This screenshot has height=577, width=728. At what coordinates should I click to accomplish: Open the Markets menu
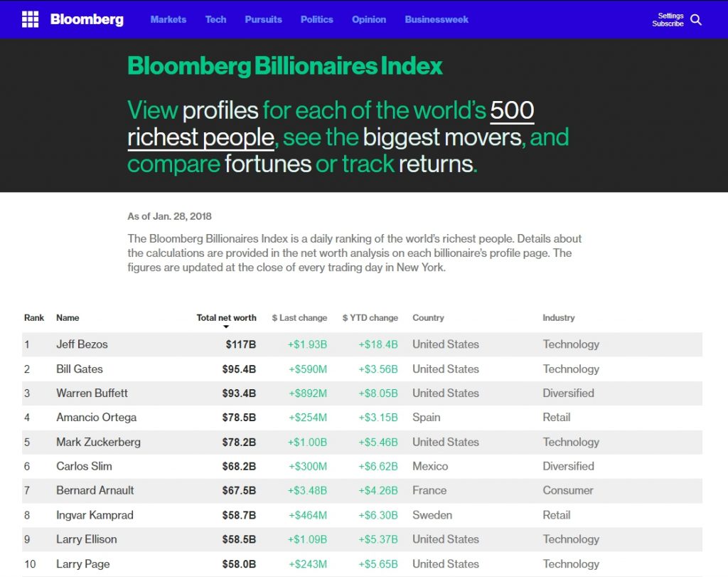(x=168, y=19)
